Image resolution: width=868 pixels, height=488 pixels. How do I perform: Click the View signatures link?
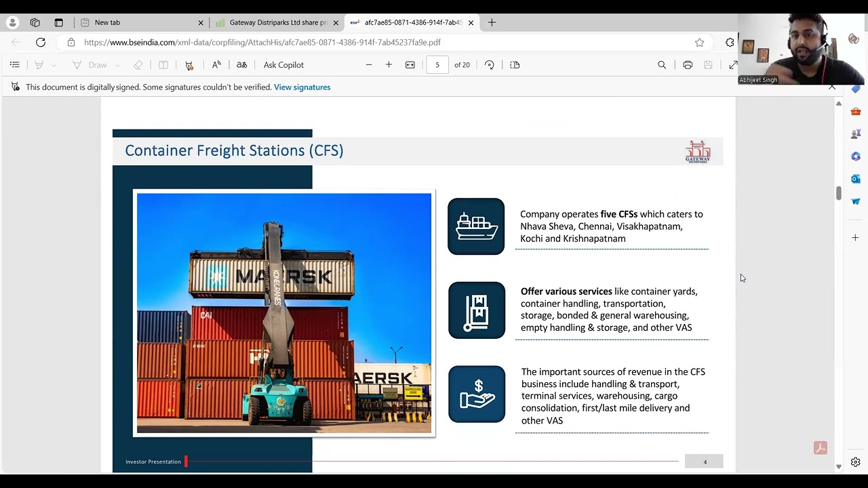click(302, 87)
